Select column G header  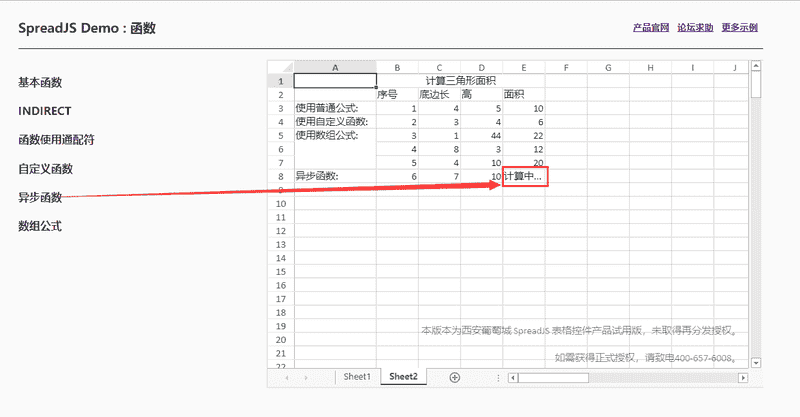tap(608, 67)
